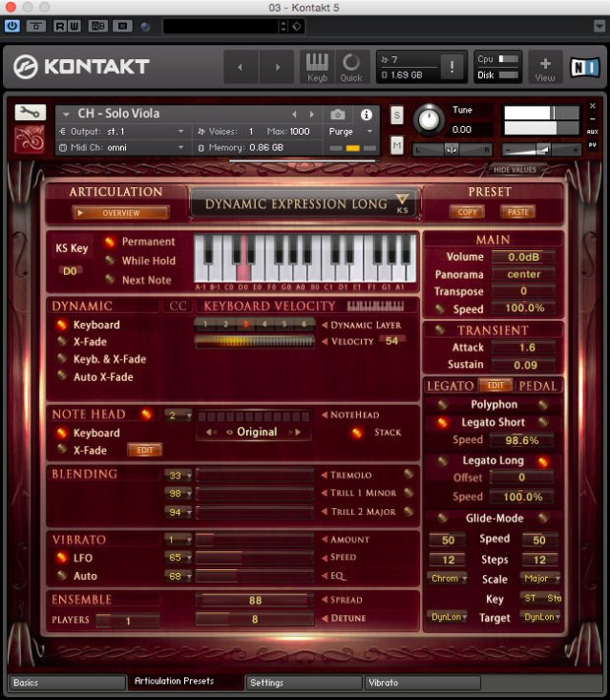Mute the instrument with M button
610x700 pixels.
pos(396,146)
